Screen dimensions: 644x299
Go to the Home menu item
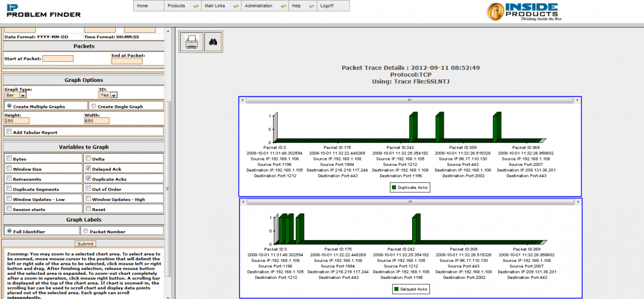tap(143, 6)
